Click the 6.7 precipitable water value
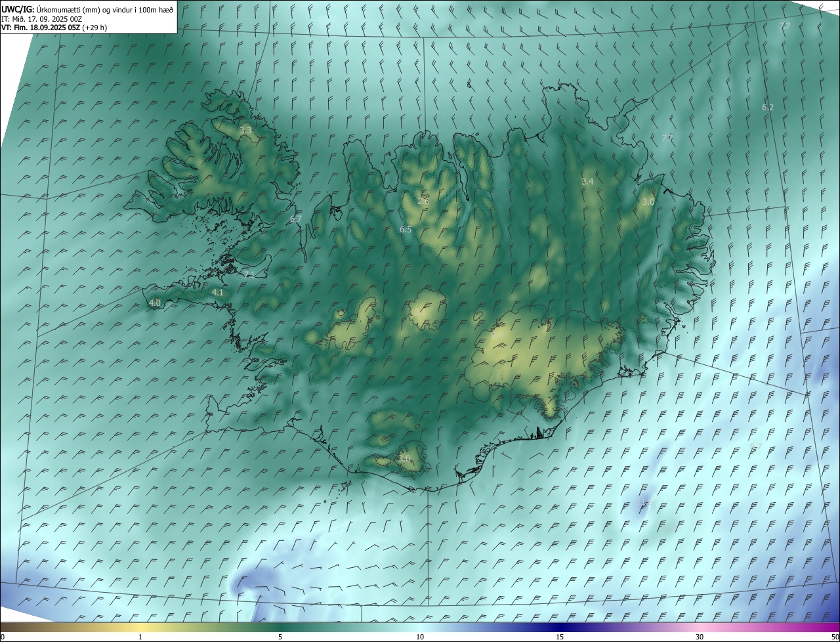 296,219
